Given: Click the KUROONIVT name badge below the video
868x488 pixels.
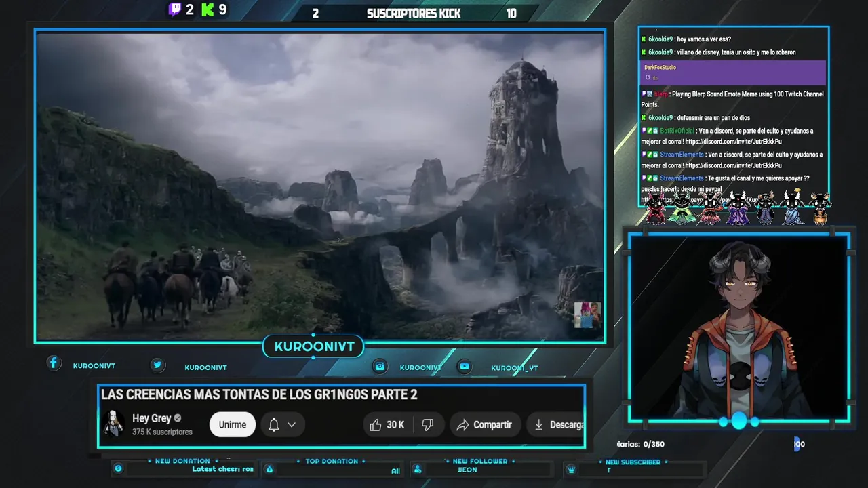Looking at the screenshot, I should 314,347.
